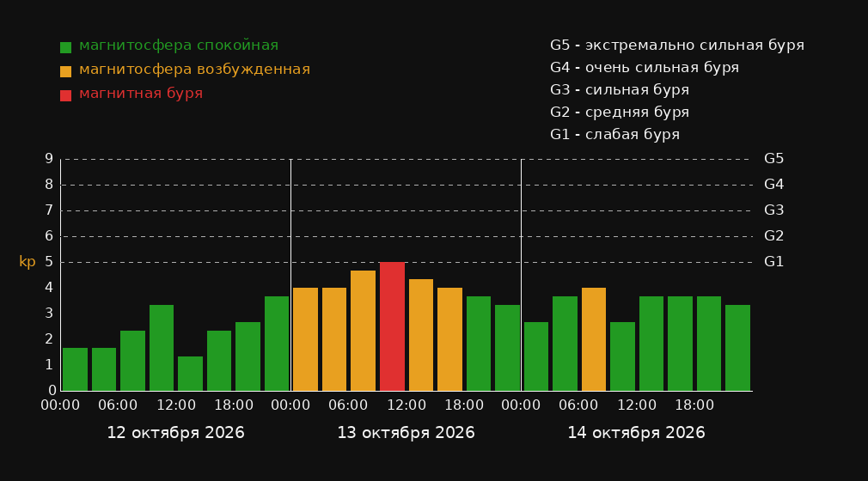Click the G5 label at right axis
The height and width of the screenshot is (481, 868).
pos(773,159)
